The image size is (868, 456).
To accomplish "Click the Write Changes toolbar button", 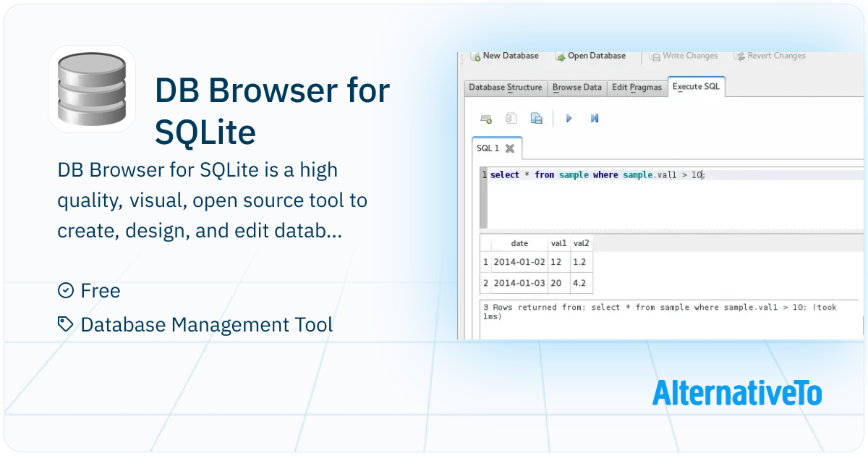I will pos(683,56).
